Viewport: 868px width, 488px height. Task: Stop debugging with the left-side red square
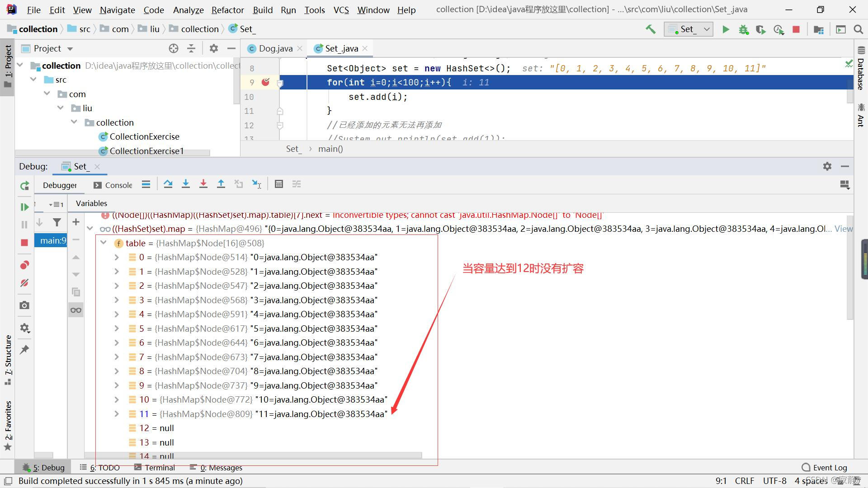24,243
